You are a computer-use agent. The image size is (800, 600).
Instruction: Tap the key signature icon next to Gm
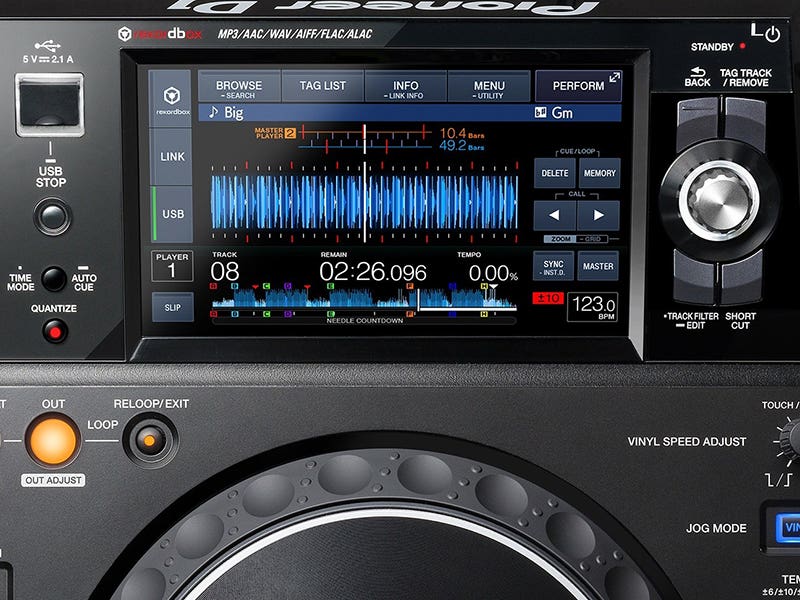pyautogui.click(x=540, y=112)
